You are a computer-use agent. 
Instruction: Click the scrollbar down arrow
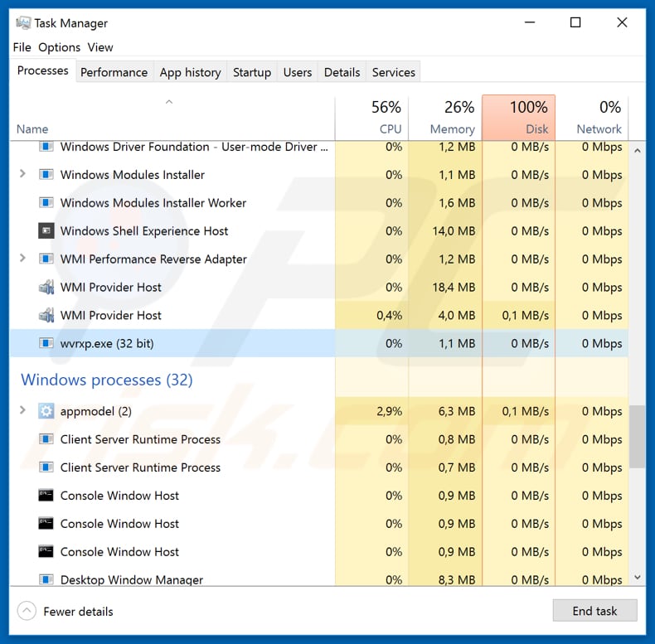(x=638, y=577)
